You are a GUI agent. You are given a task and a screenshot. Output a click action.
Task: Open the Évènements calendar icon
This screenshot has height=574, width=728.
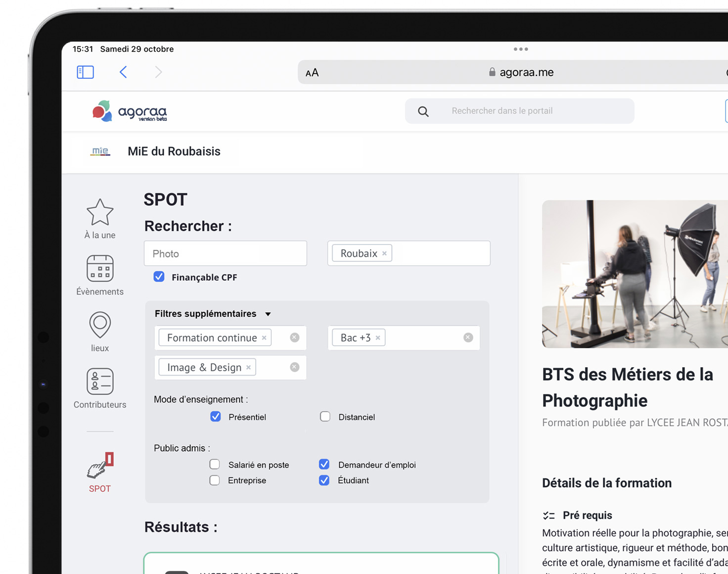coord(100,268)
